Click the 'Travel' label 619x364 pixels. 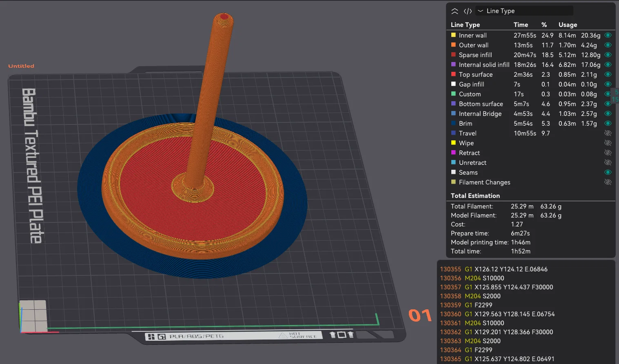click(x=468, y=133)
